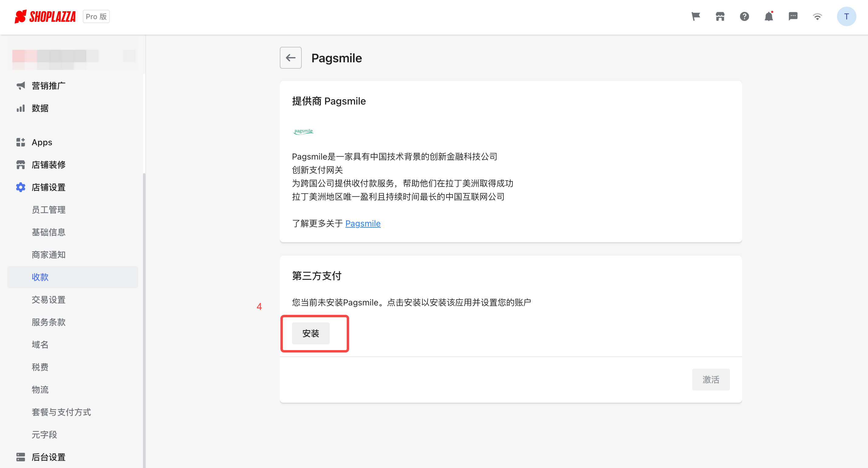
Task: Click the 提供商 Pagsmile heading
Action: [328, 101]
